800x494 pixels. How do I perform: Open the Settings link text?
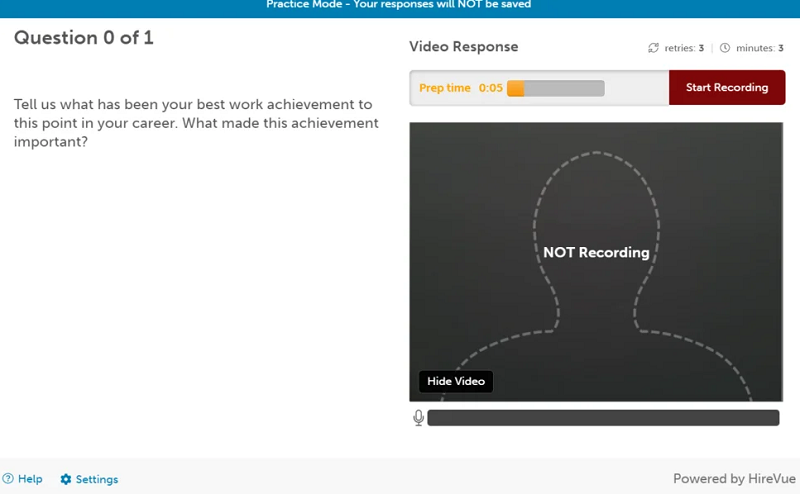tap(97, 479)
